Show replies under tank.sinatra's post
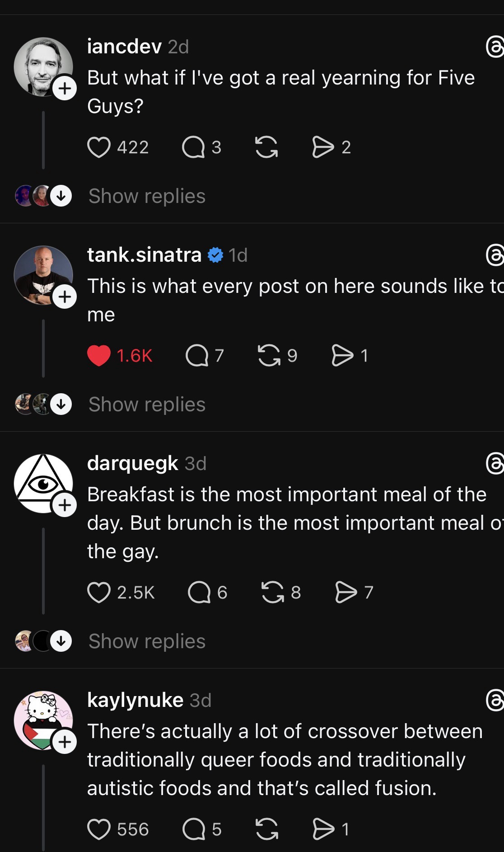504x852 pixels. pos(147,405)
